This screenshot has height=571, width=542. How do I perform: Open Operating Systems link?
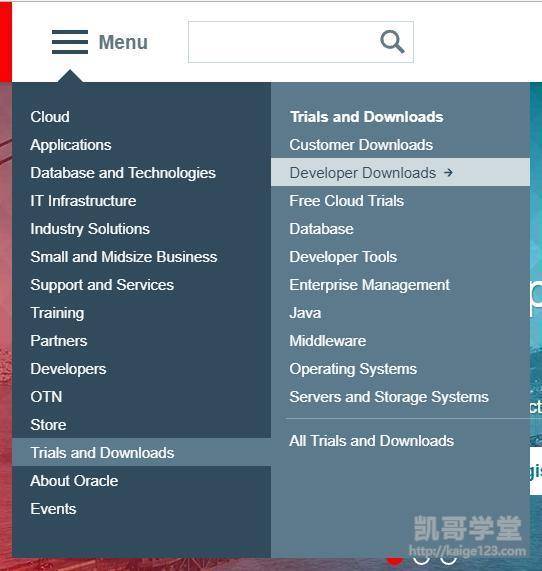353,369
